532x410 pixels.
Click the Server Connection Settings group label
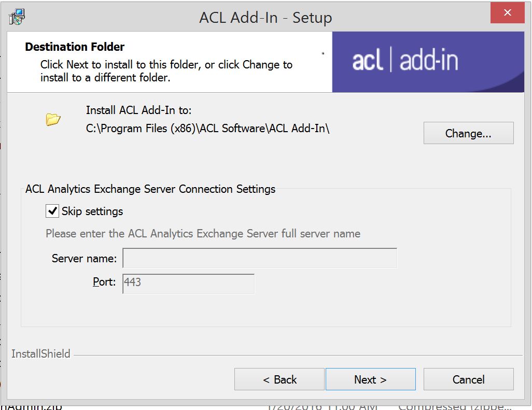[x=150, y=189]
